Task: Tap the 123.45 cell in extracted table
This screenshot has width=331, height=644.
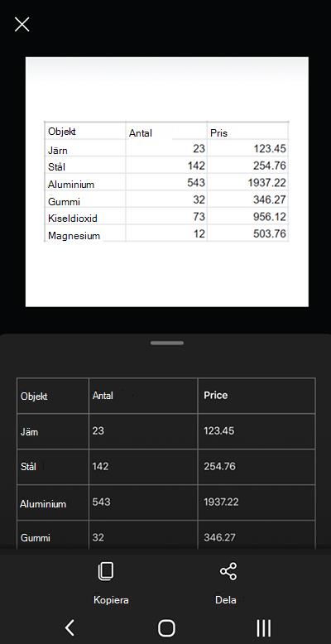Action: [257, 431]
